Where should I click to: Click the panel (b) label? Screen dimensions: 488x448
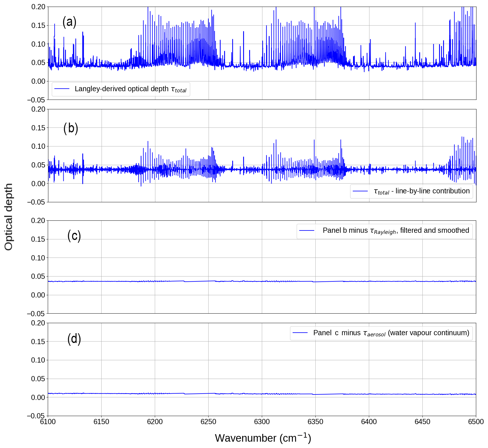71,128
